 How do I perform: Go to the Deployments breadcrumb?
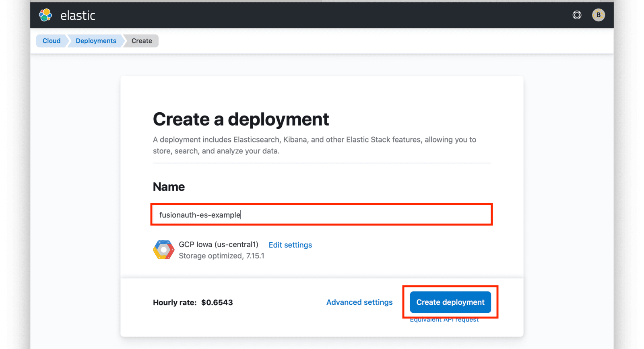[x=96, y=41]
